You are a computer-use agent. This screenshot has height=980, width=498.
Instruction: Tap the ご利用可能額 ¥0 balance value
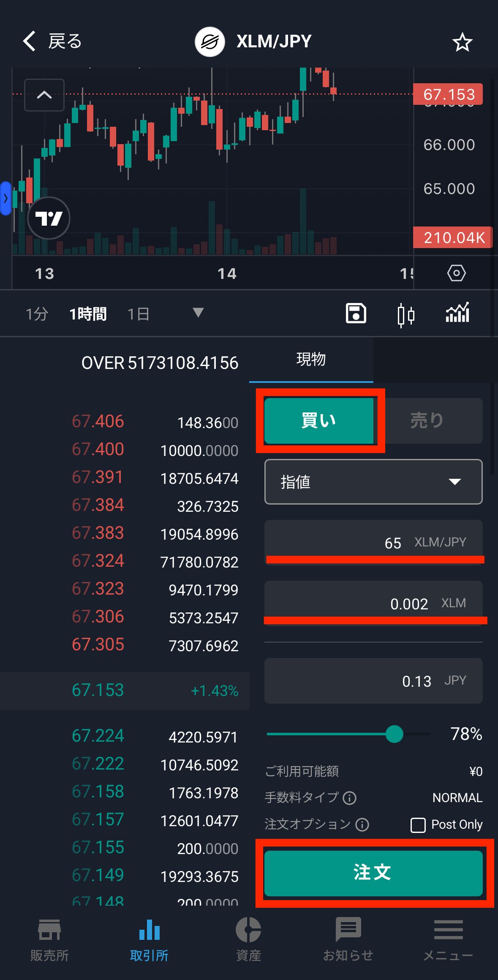click(476, 772)
